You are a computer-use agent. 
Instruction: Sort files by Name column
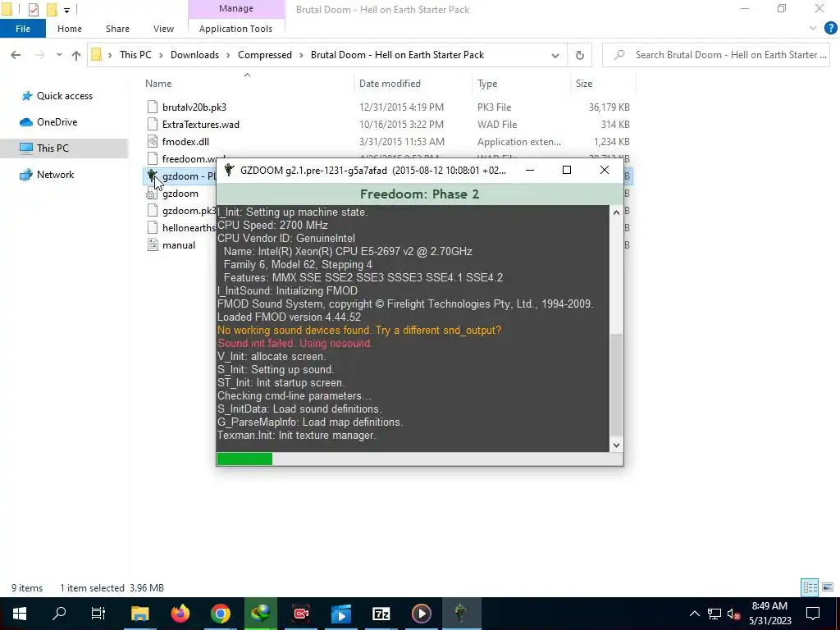coord(158,84)
